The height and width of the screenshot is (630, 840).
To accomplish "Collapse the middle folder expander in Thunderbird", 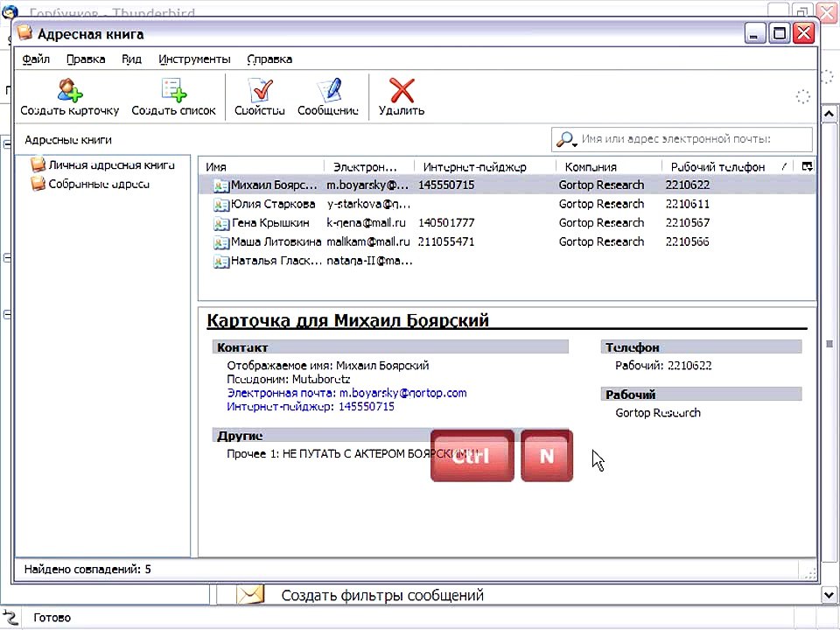I will coord(7,257).
